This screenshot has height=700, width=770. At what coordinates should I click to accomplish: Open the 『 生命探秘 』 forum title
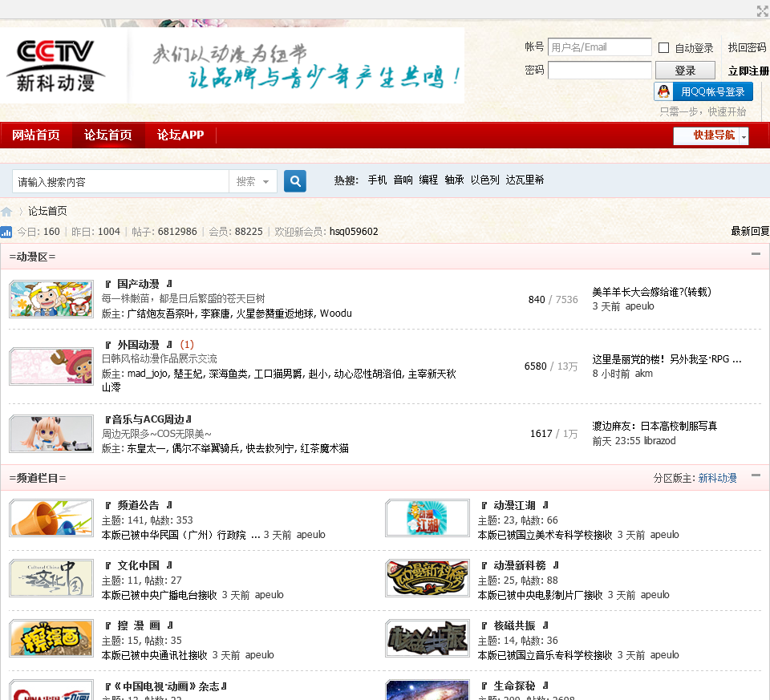pyautogui.click(x=515, y=686)
